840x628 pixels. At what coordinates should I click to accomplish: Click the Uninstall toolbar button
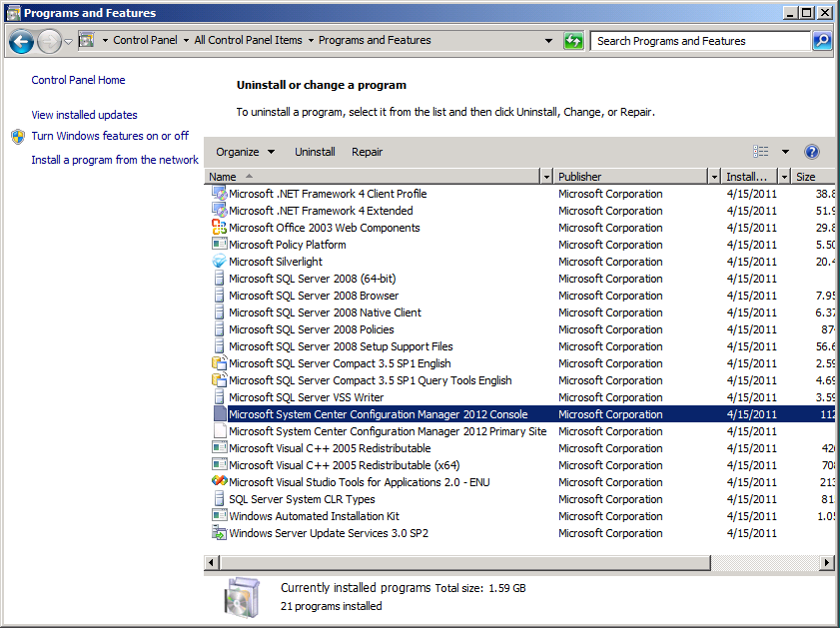point(315,152)
